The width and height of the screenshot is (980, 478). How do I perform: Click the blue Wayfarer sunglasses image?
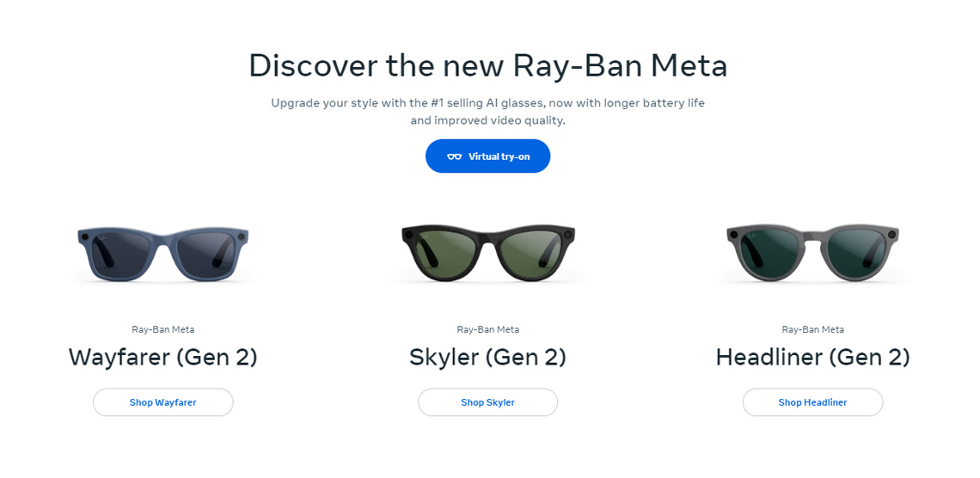(x=162, y=254)
